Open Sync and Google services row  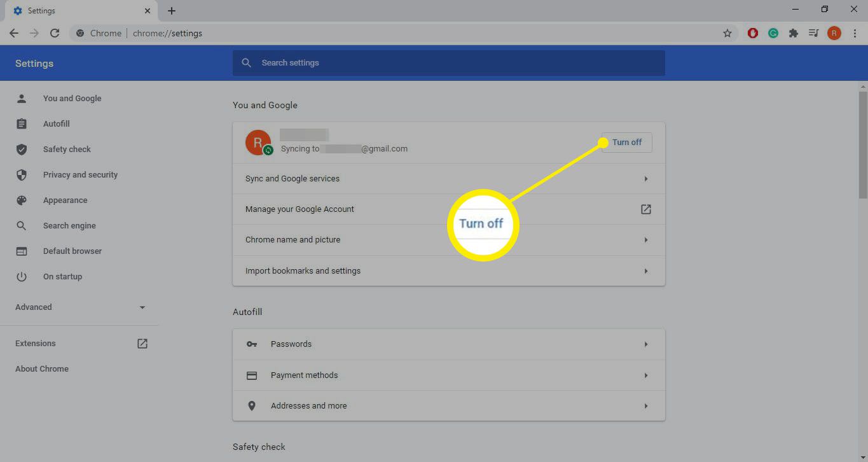pyautogui.click(x=449, y=179)
